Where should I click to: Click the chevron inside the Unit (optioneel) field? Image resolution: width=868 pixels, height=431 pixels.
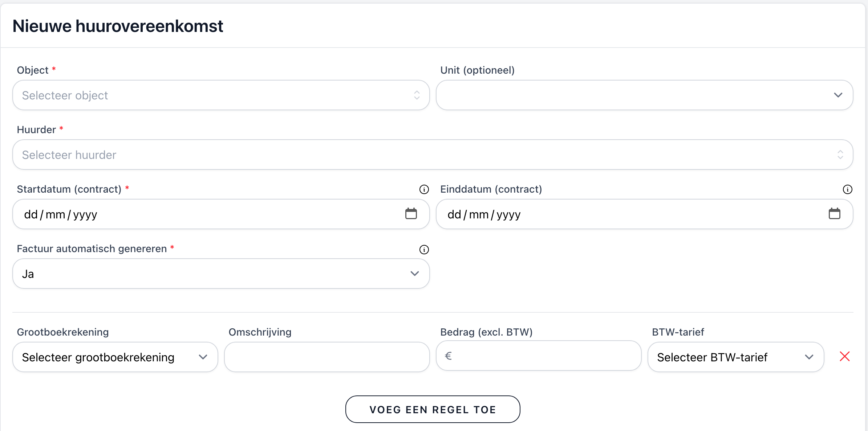(838, 95)
